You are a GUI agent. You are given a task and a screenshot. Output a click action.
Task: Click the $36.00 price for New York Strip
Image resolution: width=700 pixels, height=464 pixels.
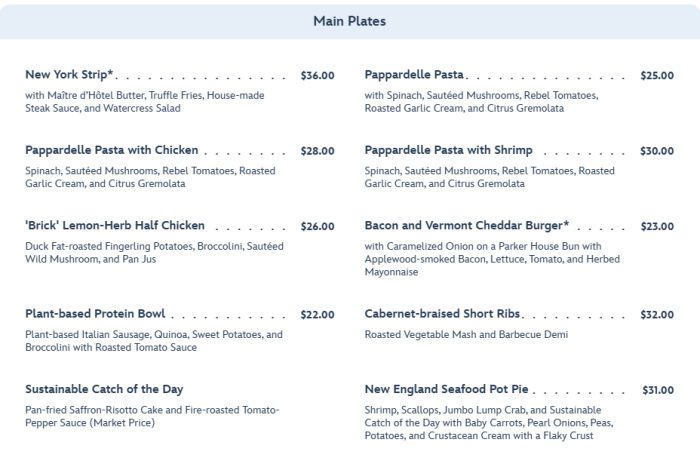point(317,75)
